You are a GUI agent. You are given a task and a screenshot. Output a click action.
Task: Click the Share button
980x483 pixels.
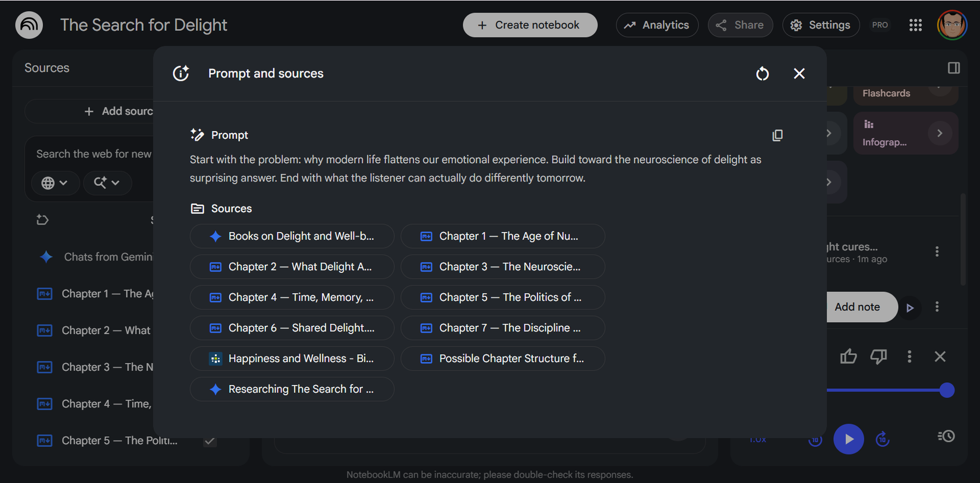[x=740, y=25]
